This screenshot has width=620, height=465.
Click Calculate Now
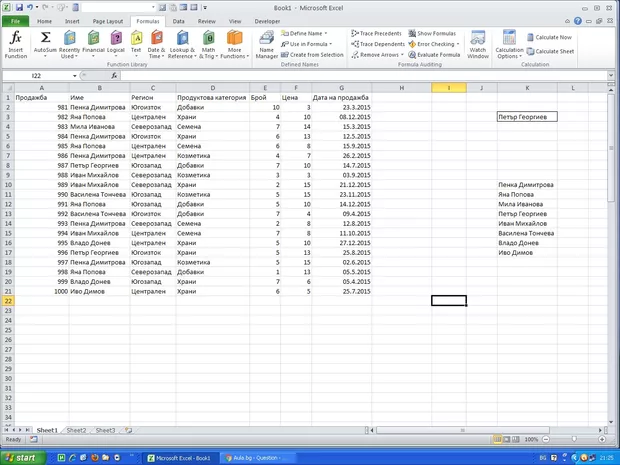(553, 37)
